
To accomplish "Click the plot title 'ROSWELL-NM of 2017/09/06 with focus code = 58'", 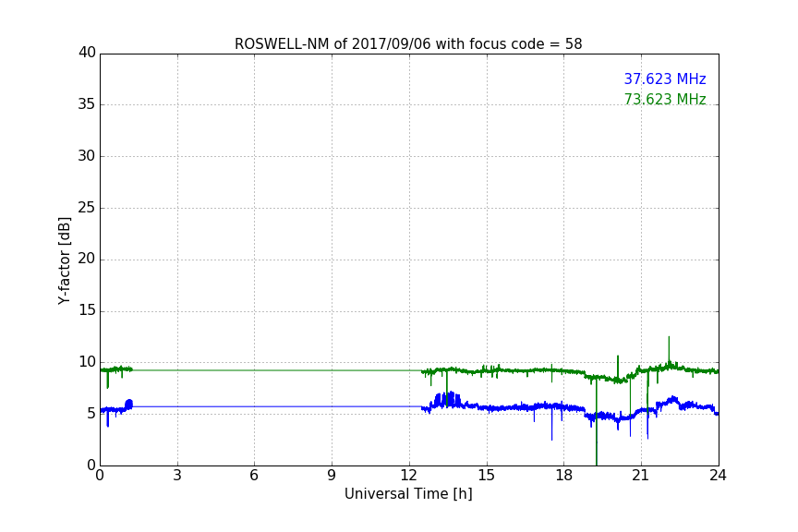I will click(x=408, y=44).
